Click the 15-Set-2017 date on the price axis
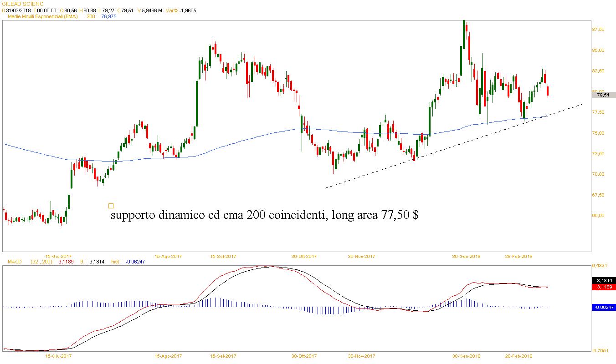616x364 pixels. [x=223, y=256]
